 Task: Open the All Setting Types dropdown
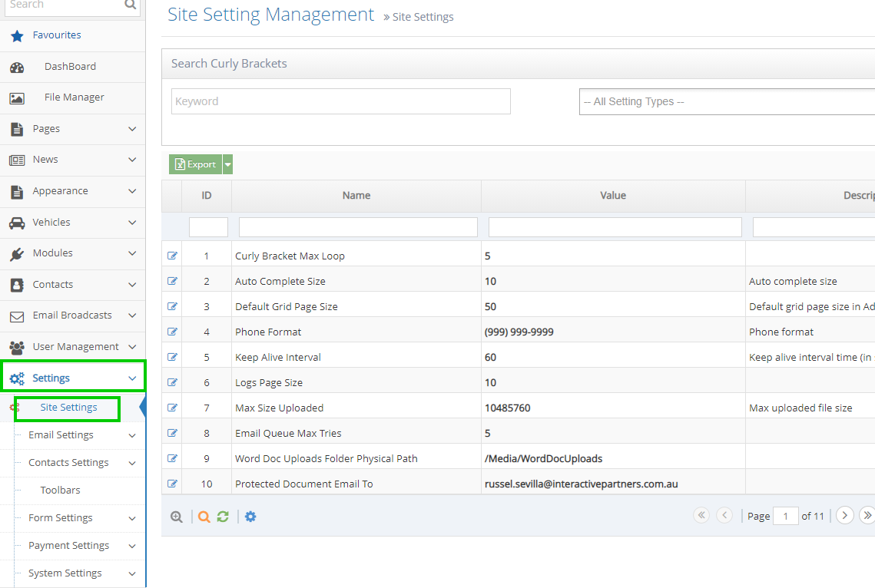pyautogui.click(x=726, y=101)
